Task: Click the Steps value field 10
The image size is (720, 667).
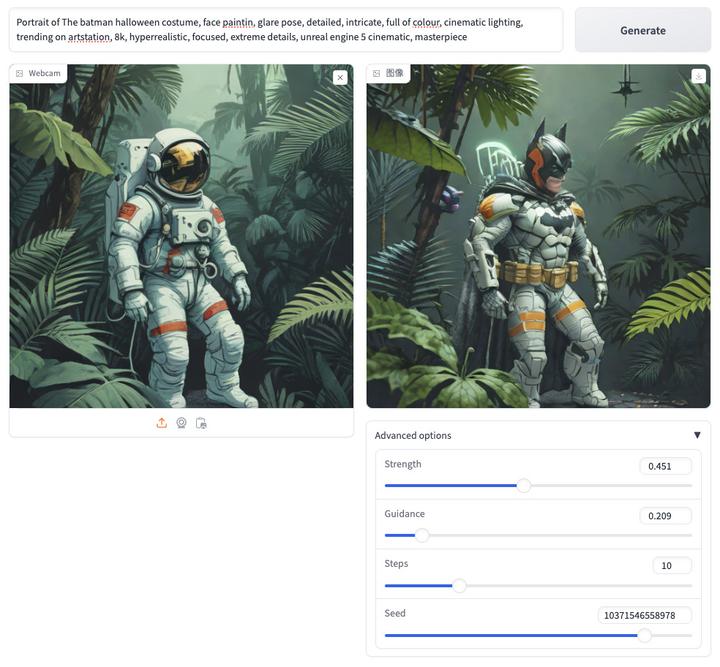Action: (672, 566)
